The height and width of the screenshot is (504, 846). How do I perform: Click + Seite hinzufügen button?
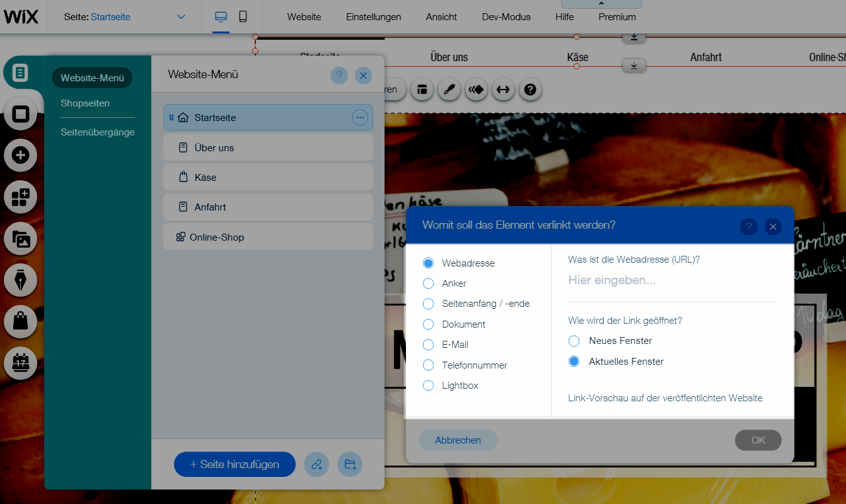point(235,464)
